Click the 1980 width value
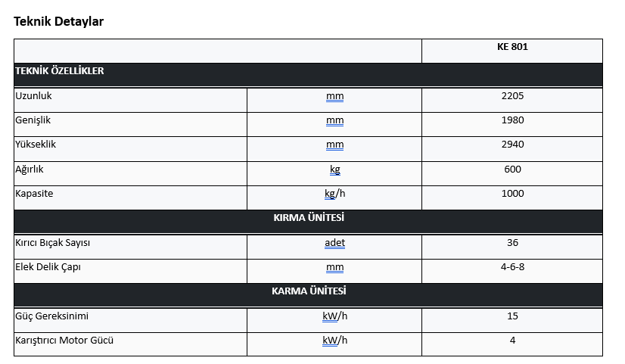The image size is (625, 364). (512, 120)
